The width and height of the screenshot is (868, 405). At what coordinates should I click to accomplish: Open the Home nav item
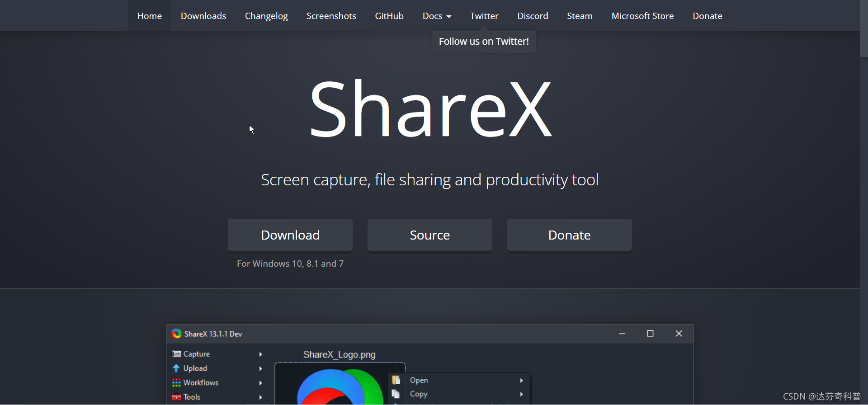[150, 16]
